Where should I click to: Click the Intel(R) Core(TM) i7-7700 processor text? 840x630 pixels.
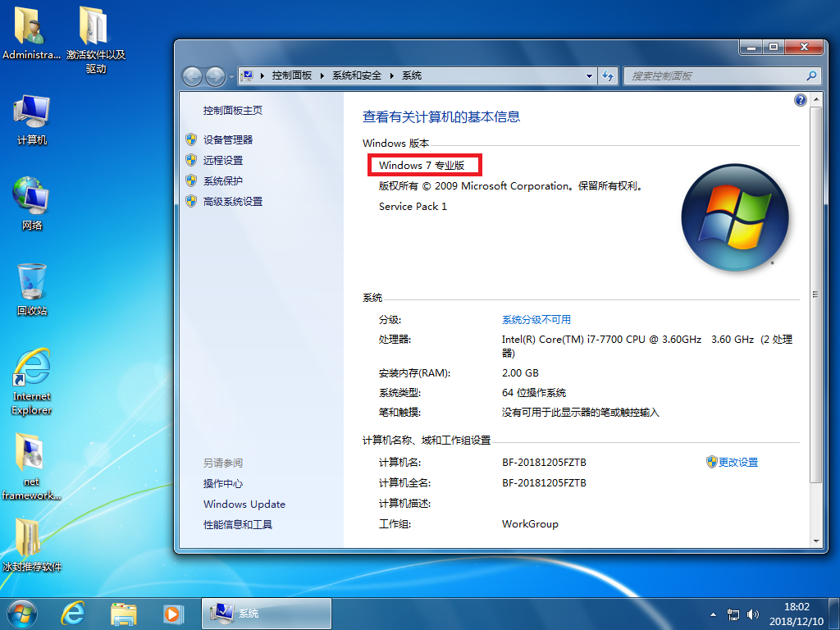pos(646,345)
